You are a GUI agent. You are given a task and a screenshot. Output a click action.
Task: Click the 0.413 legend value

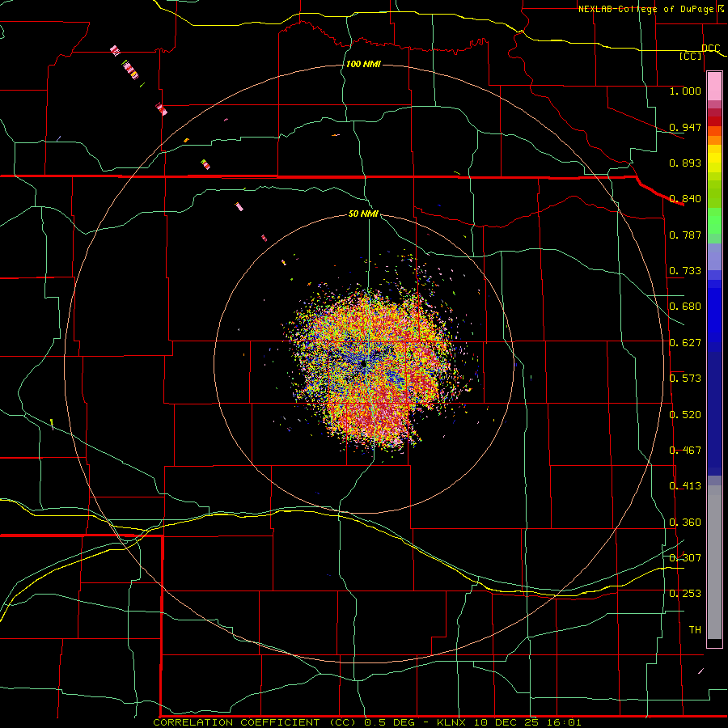[685, 486]
